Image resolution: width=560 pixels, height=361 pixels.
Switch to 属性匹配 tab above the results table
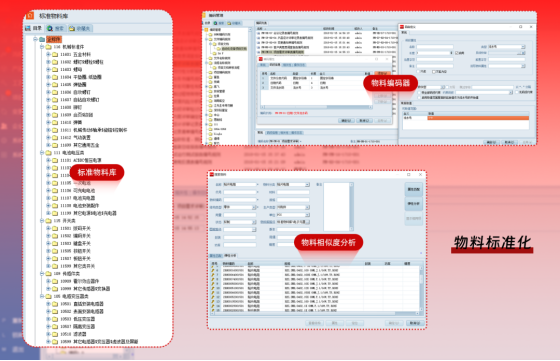coord(215,256)
